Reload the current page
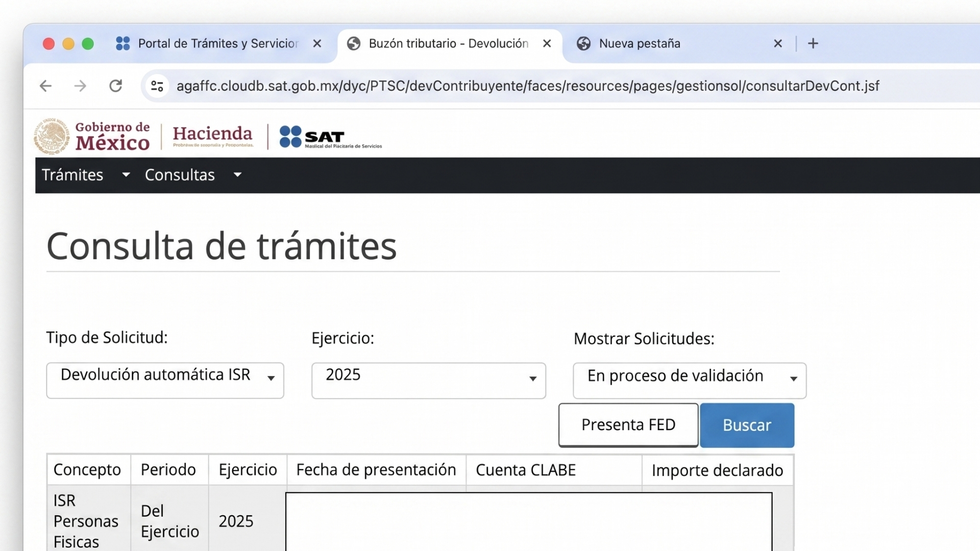 116,86
